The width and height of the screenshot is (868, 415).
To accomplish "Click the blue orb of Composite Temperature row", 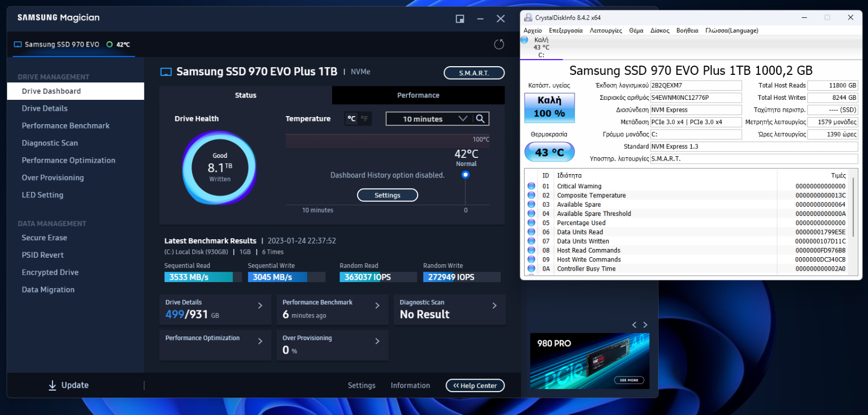I will (532, 195).
